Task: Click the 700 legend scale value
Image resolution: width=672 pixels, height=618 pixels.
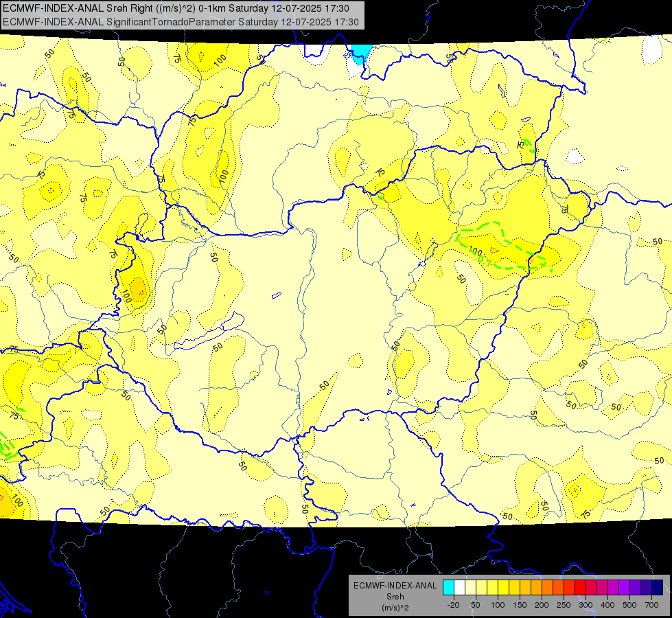Action: [x=651, y=605]
